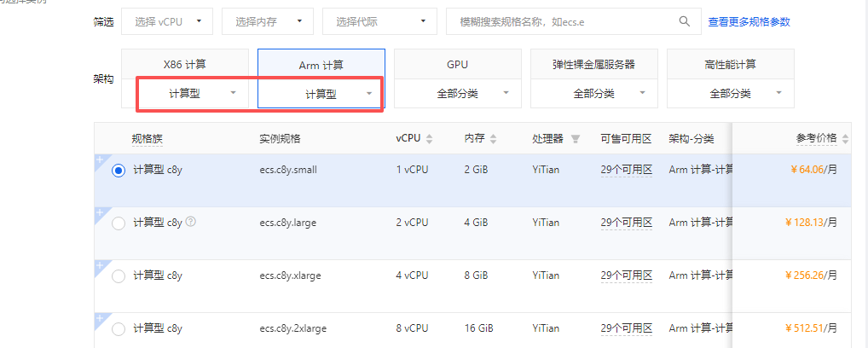
Task: Sort the table by 内存 column
Action: [492, 139]
